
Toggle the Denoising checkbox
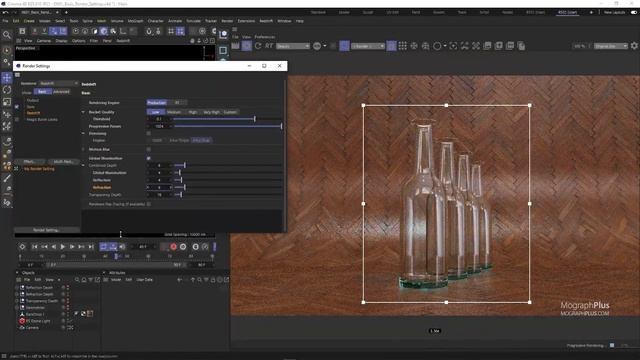(x=149, y=133)
